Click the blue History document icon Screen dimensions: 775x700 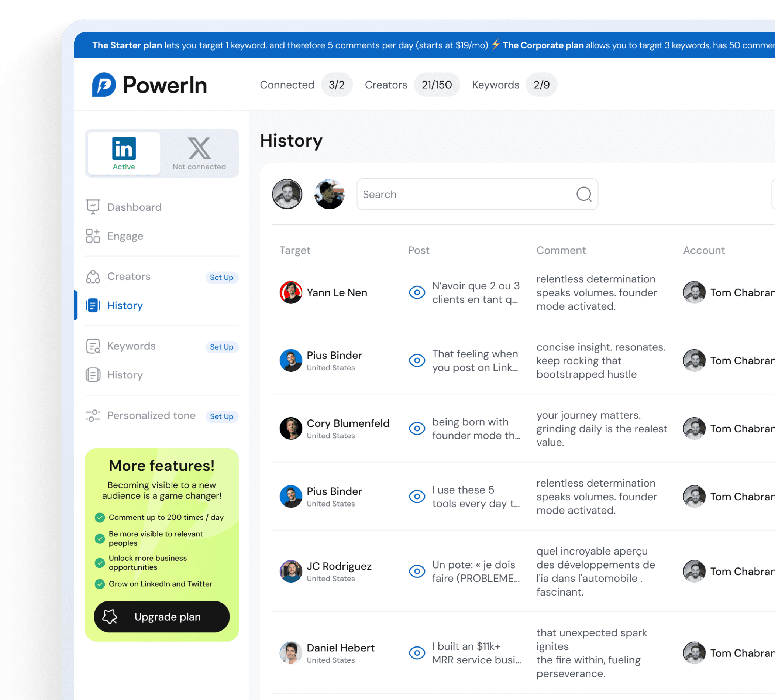pos(93,305)
